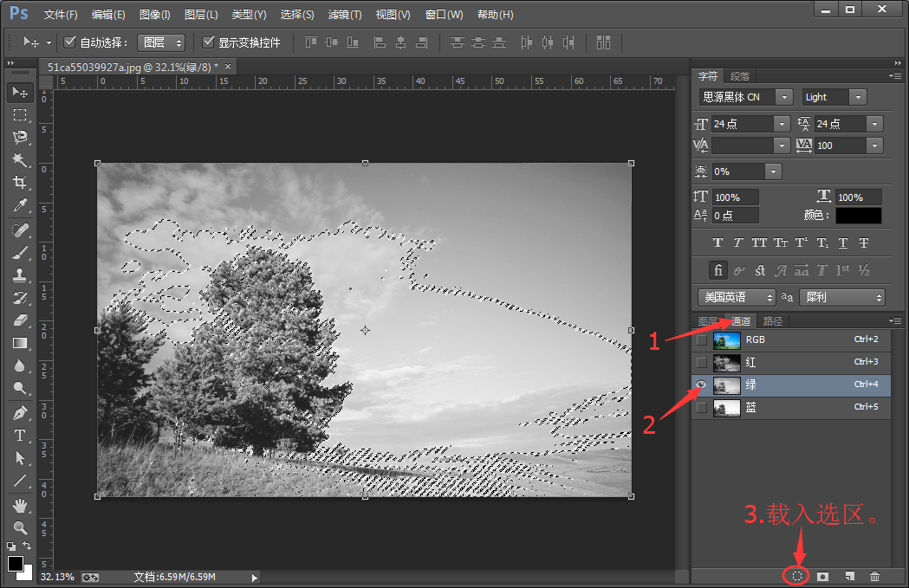Switch to the 路径 tab
The height and width of the screenshot is (588, 909).
click(773, 321)
